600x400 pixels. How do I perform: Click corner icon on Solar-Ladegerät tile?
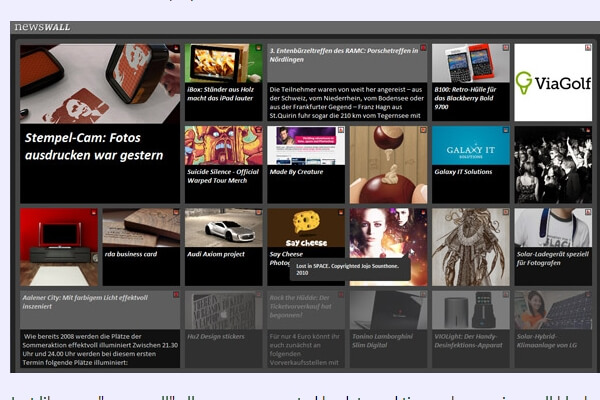[x=588, y=212]
